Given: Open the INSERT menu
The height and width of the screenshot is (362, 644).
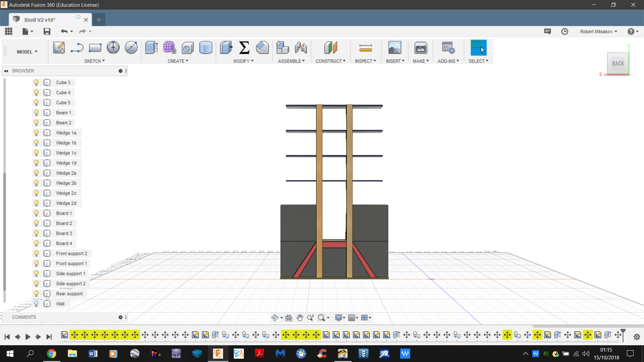Looking at the screenshot, I should pyautogui.click(x=395, y=61).
